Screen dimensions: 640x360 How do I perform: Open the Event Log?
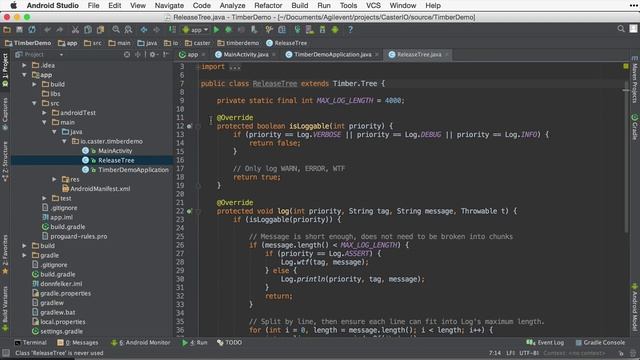click(545, 343)
